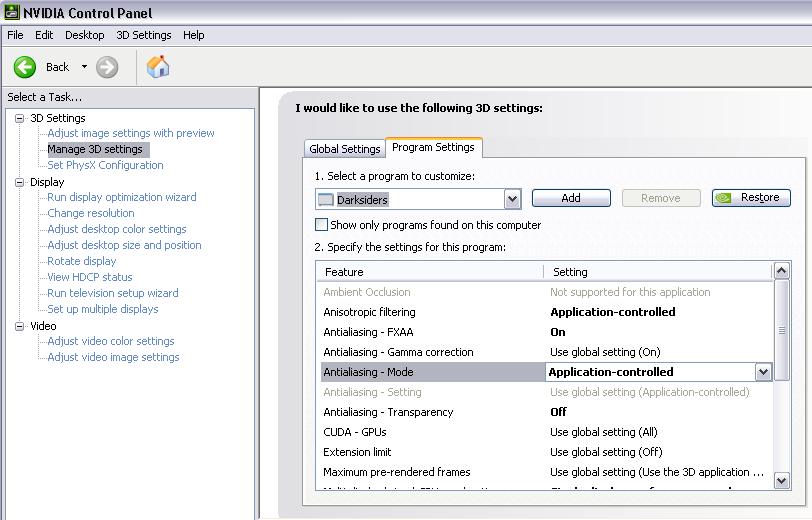Open the Antialiasing - Mode setting dropdown
Image resolution: width=812 pixels, height=520 pixels.
pos(763,372)
